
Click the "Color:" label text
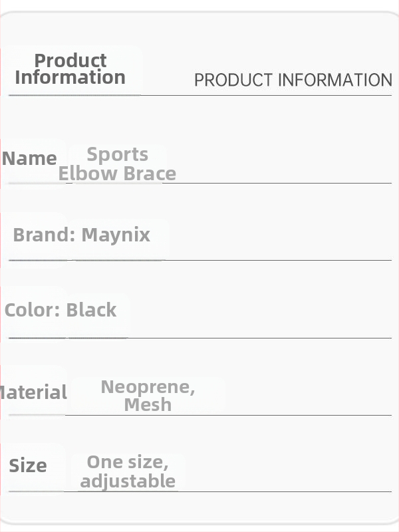coord(33,310)
